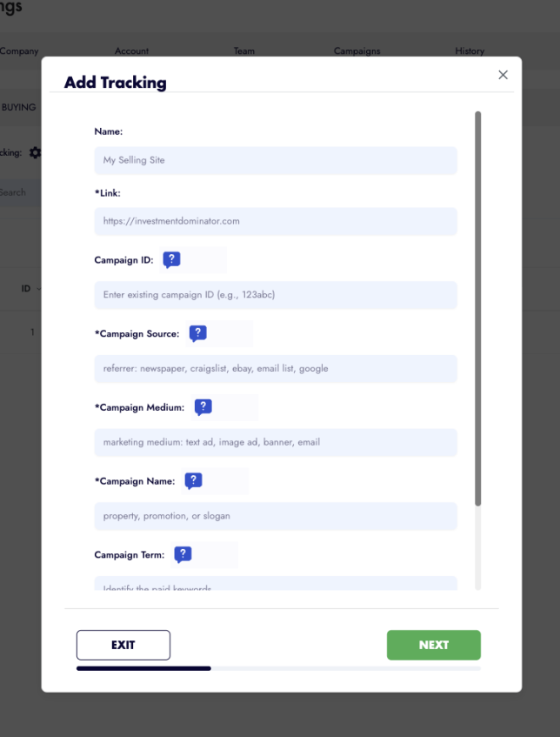
Task: Close the Add Tracking dialog
Action: coord(503,75)
